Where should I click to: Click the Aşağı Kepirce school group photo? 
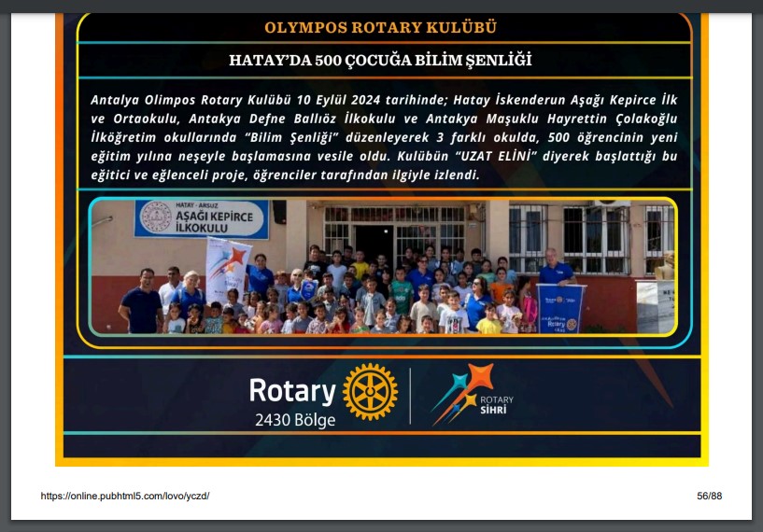383,267
